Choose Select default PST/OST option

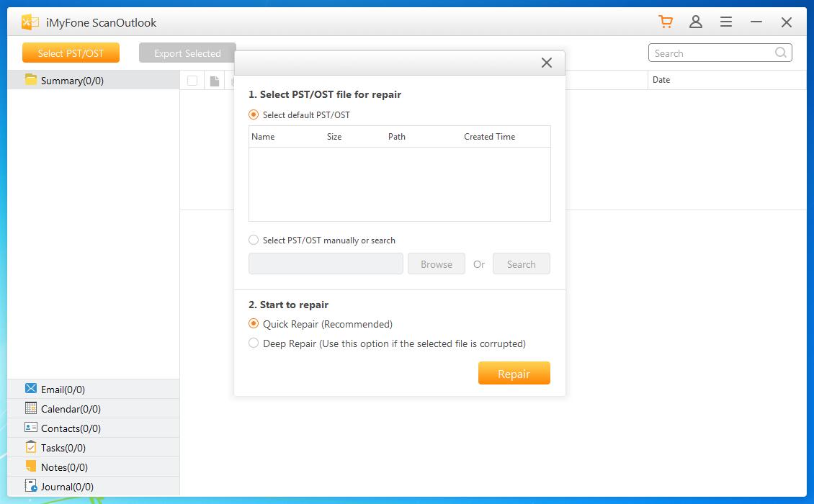[254, 114]
